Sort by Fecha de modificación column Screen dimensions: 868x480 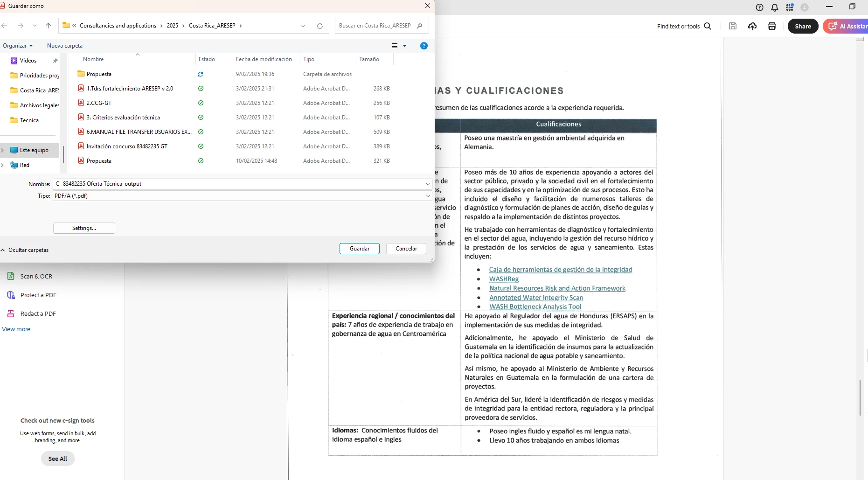tap(264, 59)
